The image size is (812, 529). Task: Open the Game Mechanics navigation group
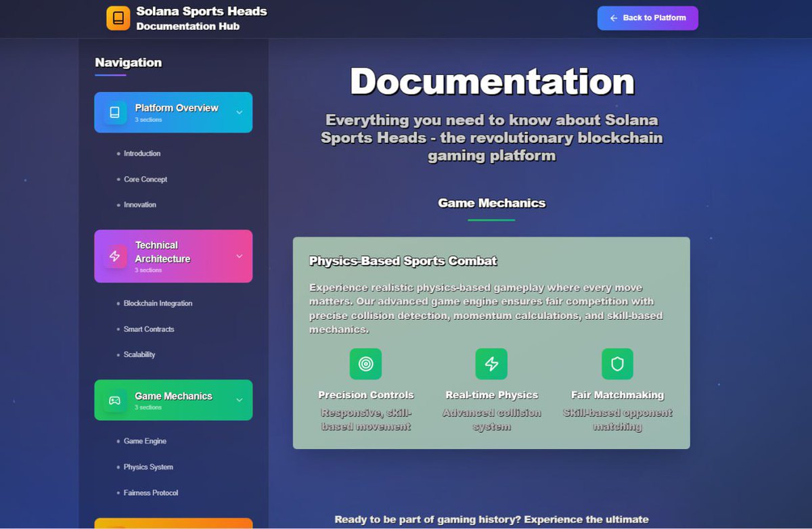pyautogui.click(x=173, y=400)
